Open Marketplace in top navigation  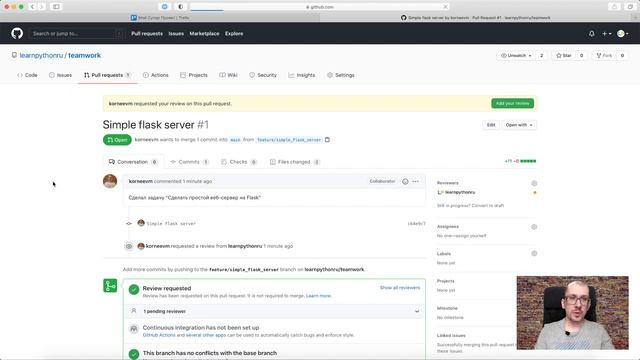[204, 33]
